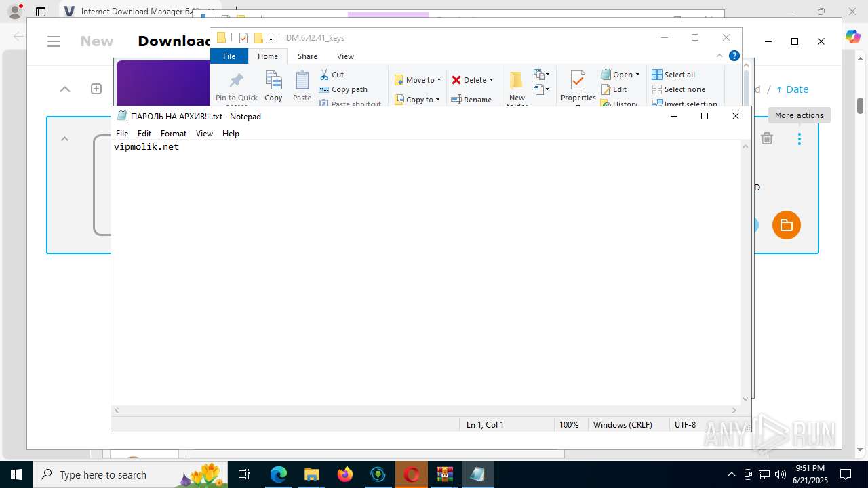Click Cut in the Explorer ribbon
The height and width of the screenshot is (488, 868).
tap(332, 75)
